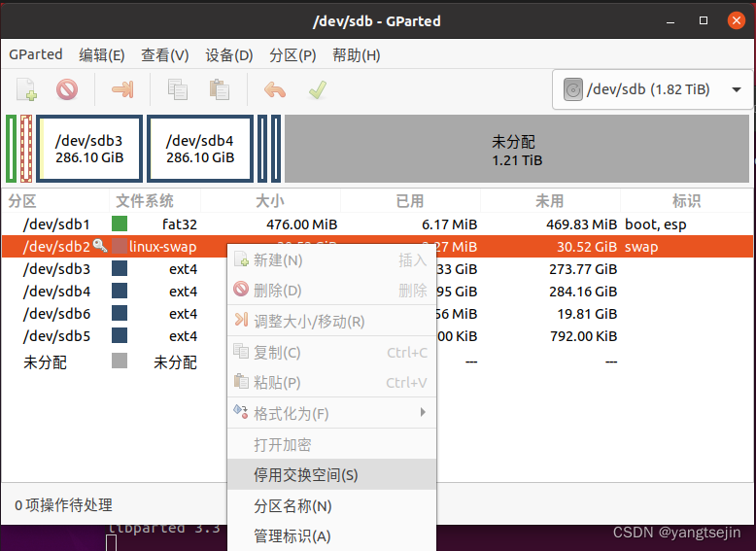Choose 删除(D) in the context menu
The image size is (756, 551).
tap(331, 291)
